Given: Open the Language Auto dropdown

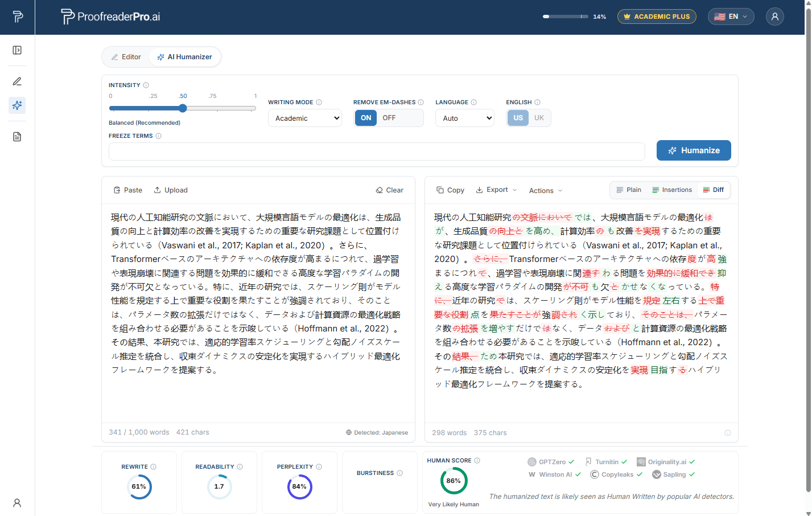Looking at the screenshot, I should pyautogui.click(x=465, y=118).
